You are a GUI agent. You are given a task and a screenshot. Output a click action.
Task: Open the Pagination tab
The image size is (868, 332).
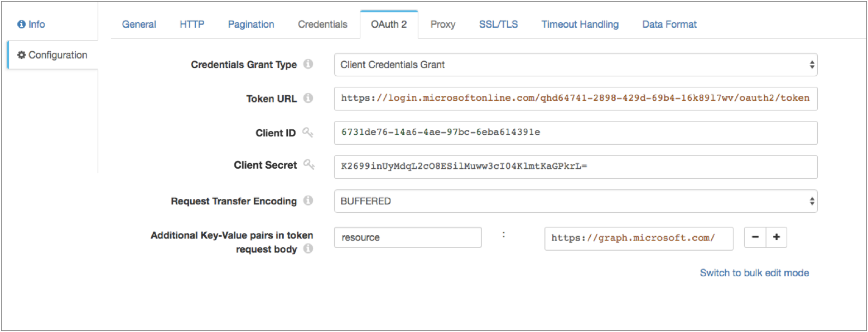pyautogui.click(x=250, y=24)
